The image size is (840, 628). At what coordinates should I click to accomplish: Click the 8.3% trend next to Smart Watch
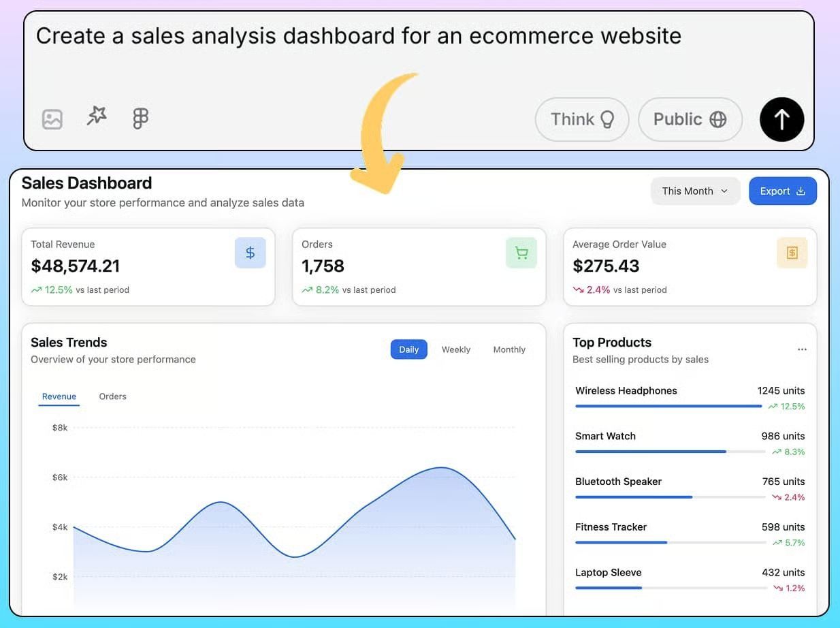tap(788, 452)
